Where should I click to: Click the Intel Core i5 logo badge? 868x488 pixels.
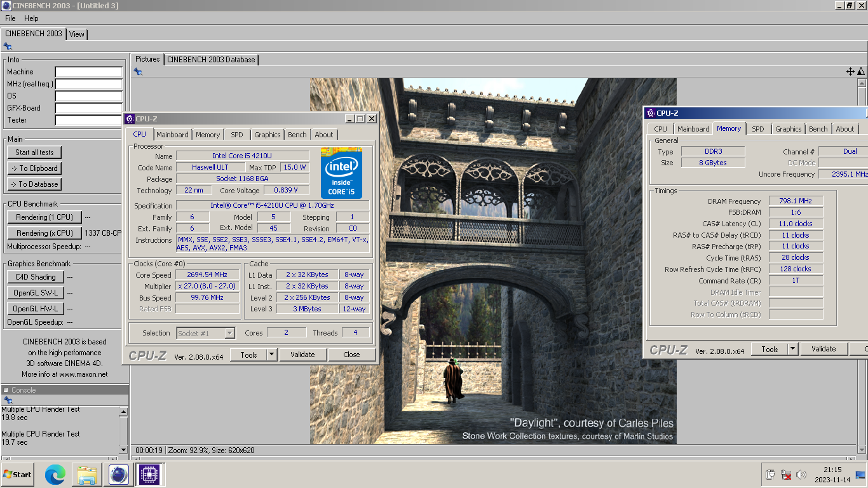(341, 173)
